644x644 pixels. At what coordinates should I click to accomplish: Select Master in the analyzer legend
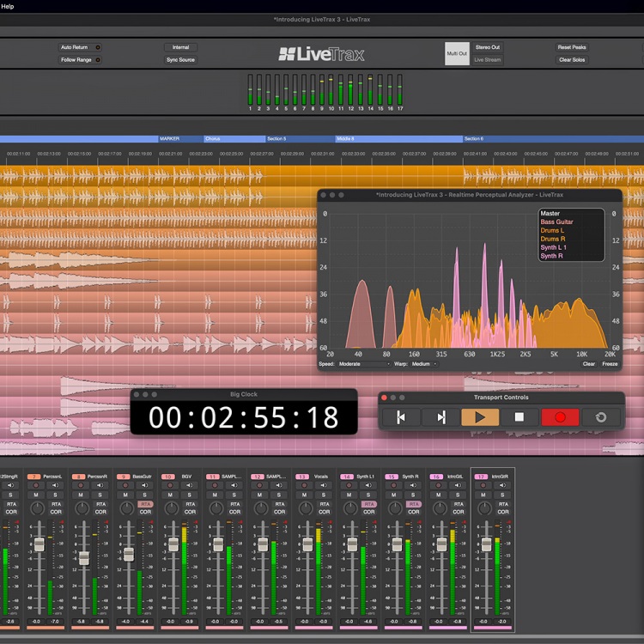(550, 213)
